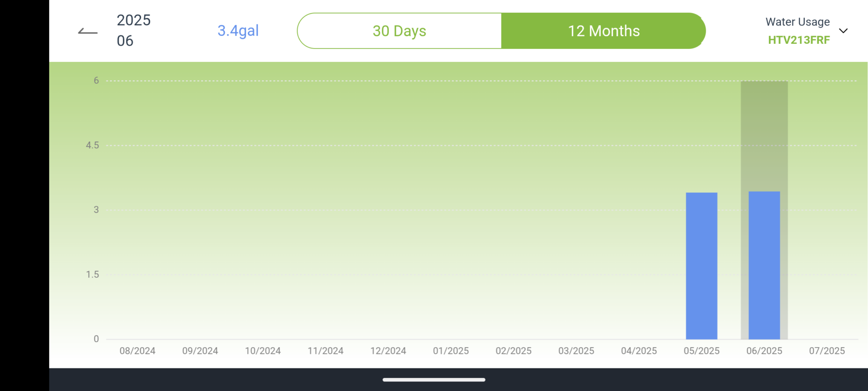Tap the gray highlight column above June bar
Screen dimensions: 868x391
pyautogui.click(x=764, y=136)
